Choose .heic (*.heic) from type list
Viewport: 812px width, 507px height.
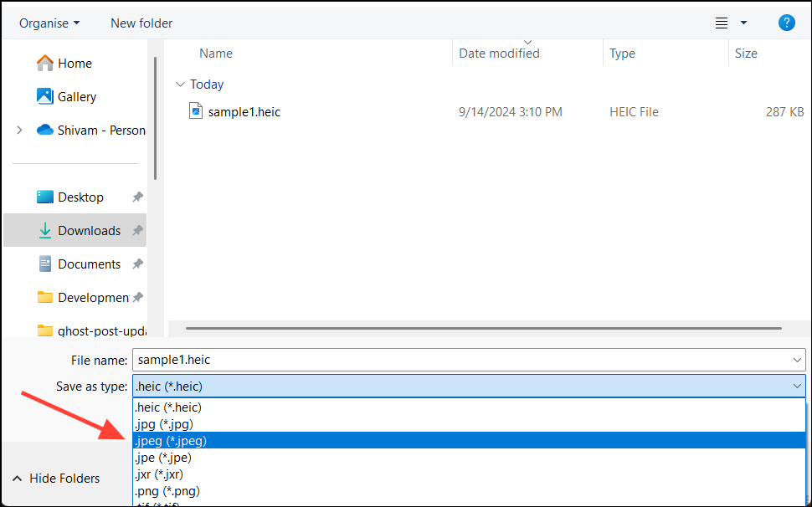pyautogui.click(x=469, y=407)
